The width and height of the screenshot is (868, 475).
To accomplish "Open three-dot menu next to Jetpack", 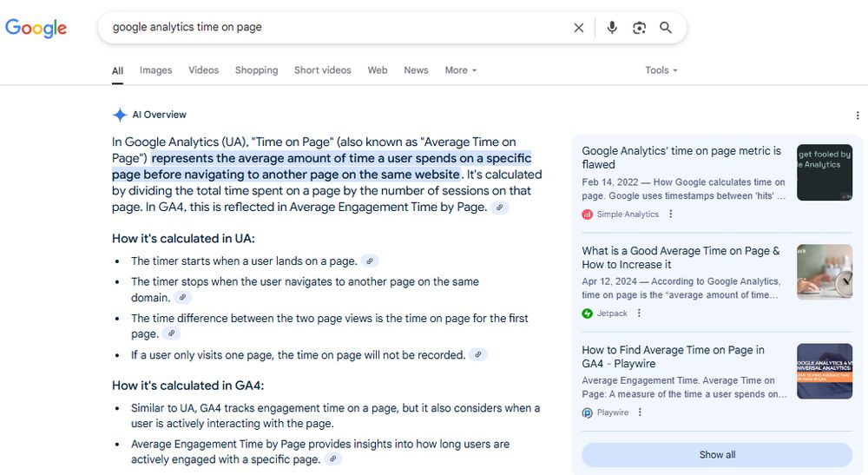I will [x=639, y=313].
